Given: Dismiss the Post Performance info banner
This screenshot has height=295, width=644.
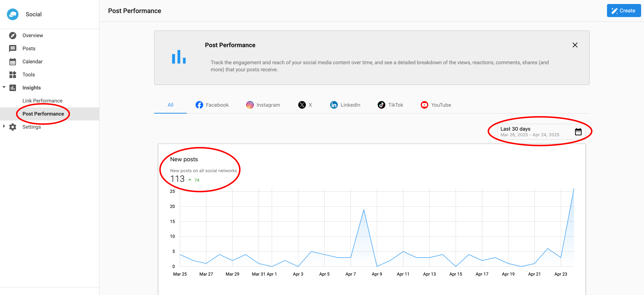Looking at the screenshot, I should [575, 45].
